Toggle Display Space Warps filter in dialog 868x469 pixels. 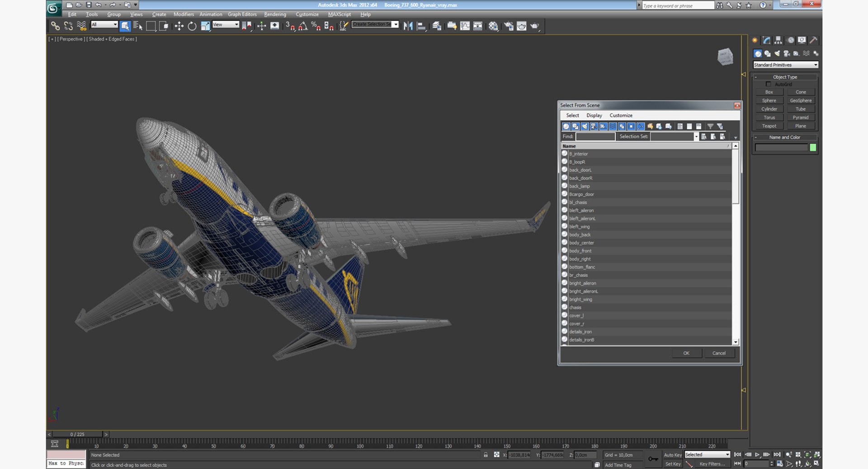pos(613,127)
